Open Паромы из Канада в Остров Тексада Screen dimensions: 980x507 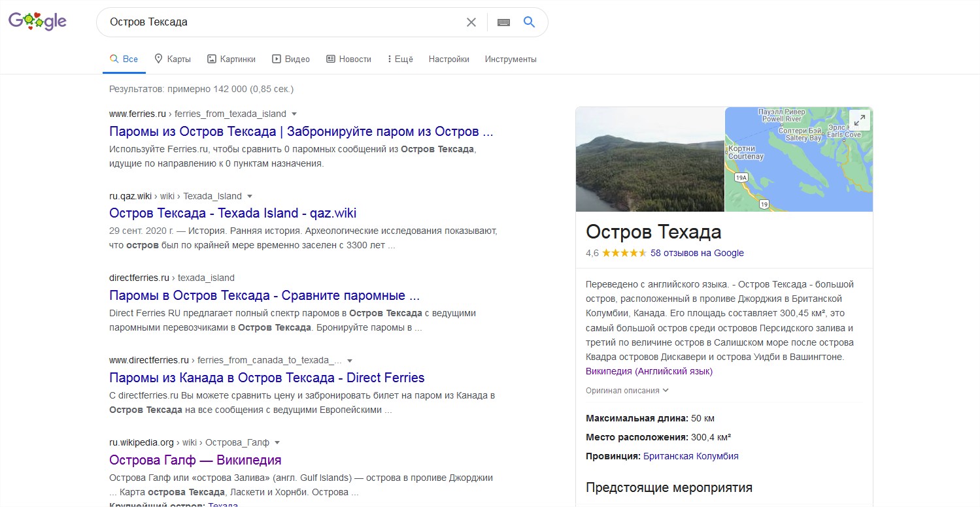pos(267,378)
